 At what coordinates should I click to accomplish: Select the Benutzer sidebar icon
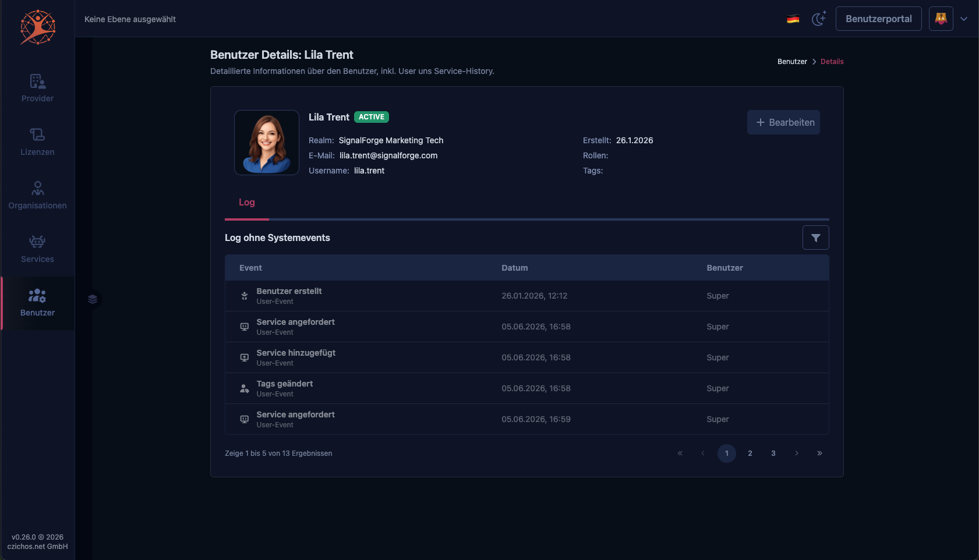click(x=38, y=295)
